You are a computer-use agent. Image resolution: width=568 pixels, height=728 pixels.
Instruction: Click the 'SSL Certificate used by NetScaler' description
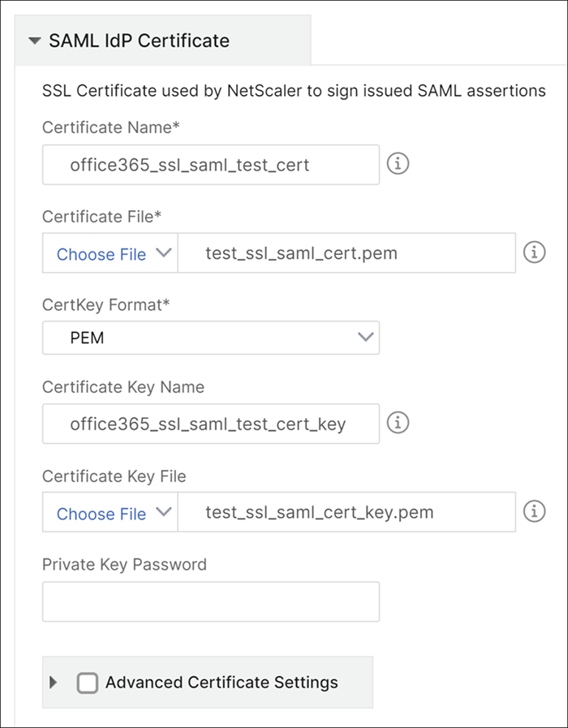coord(294,91)
